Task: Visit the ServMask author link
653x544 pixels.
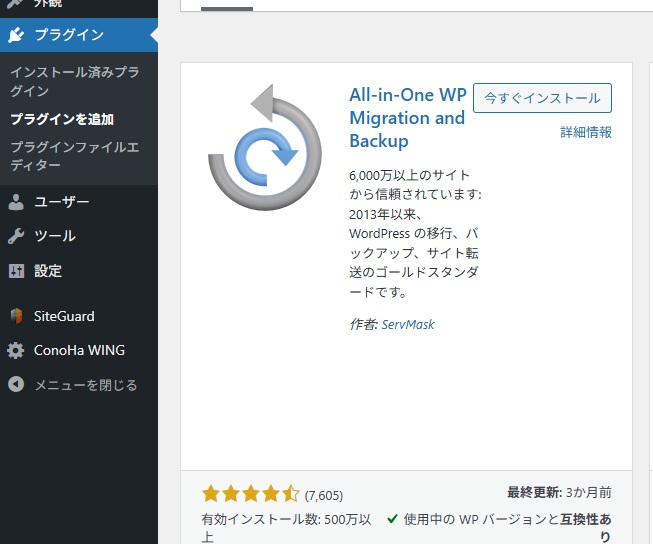Action: coord(408,324)
